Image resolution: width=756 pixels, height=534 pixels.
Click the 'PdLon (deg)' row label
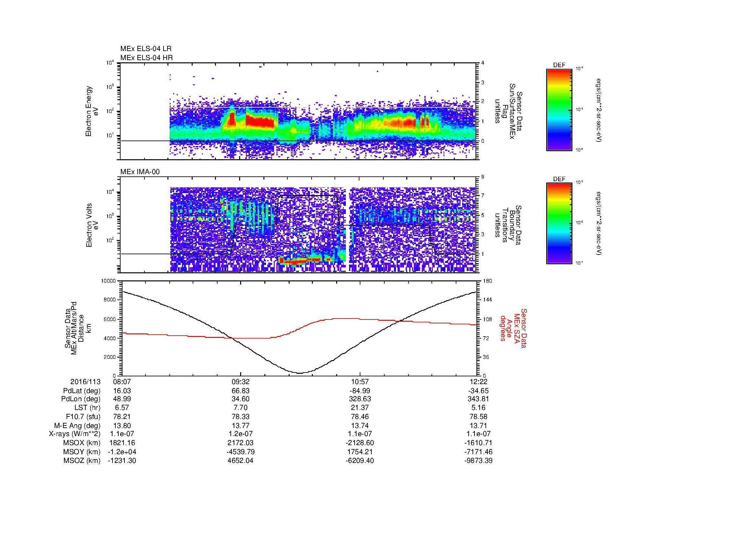point(81,399)
